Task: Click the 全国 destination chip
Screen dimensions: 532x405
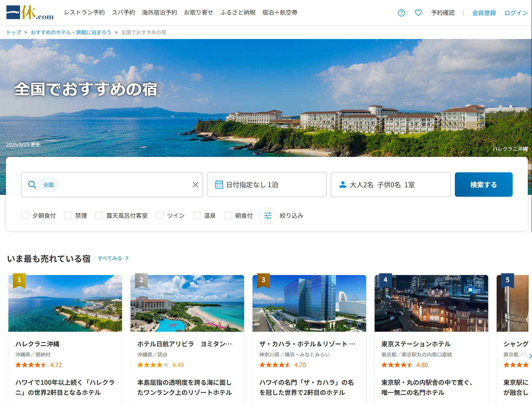Action: point(48,185)
